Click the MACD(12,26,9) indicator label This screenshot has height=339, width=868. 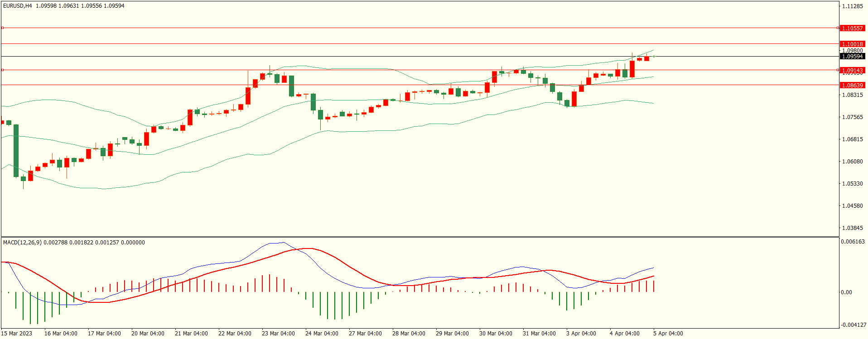tap(22, 243)
